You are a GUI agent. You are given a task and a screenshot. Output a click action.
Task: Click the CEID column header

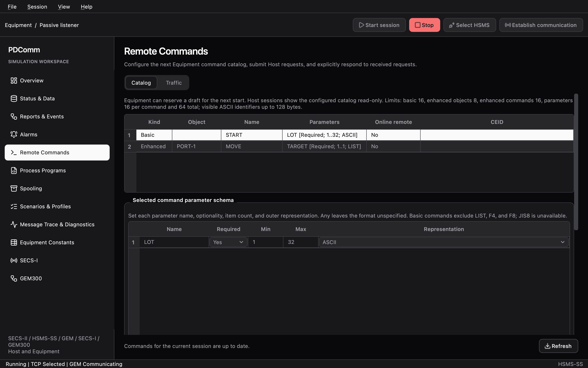(x=497, y=122)
